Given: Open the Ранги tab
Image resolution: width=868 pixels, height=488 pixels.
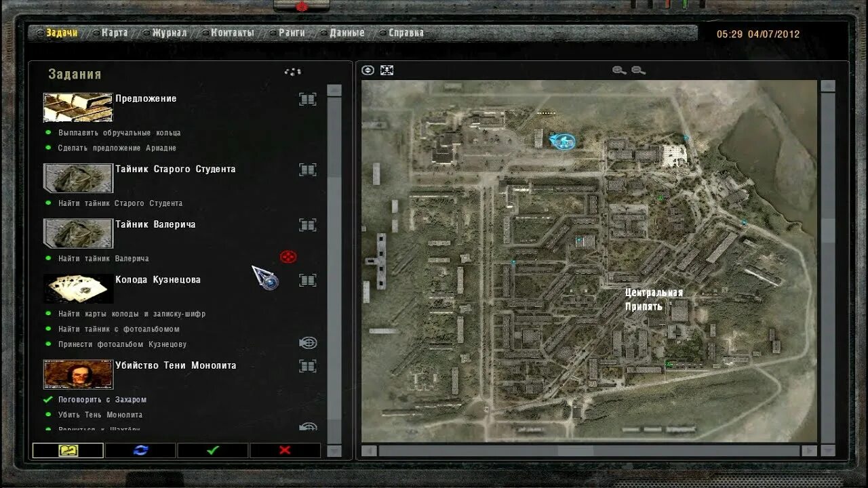Looking at the screenshot, I should tap(292, 33).
